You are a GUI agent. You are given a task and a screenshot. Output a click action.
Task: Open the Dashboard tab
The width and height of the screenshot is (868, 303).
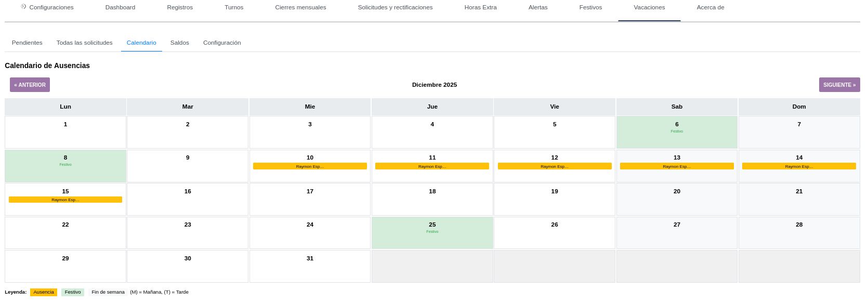click(120, 7)
